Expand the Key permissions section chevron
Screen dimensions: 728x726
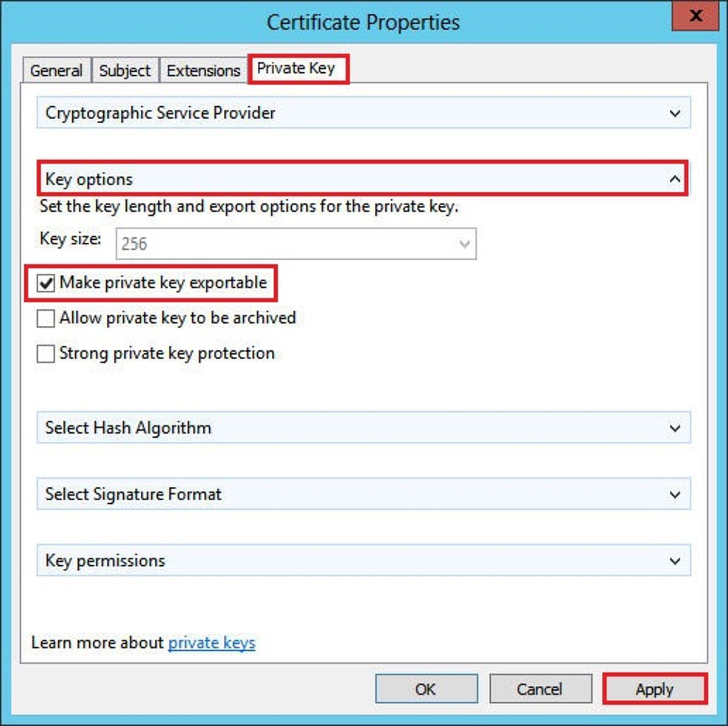coord(675,561)
